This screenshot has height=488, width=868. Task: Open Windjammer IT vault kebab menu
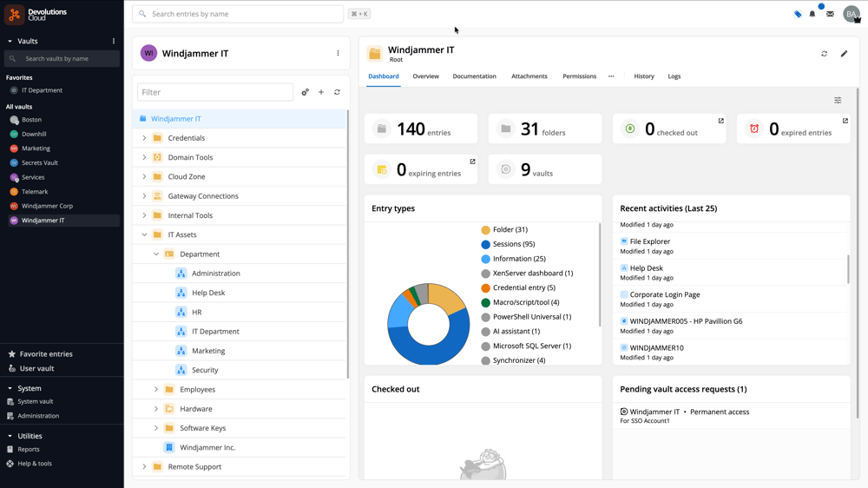[x=338, y=53]
